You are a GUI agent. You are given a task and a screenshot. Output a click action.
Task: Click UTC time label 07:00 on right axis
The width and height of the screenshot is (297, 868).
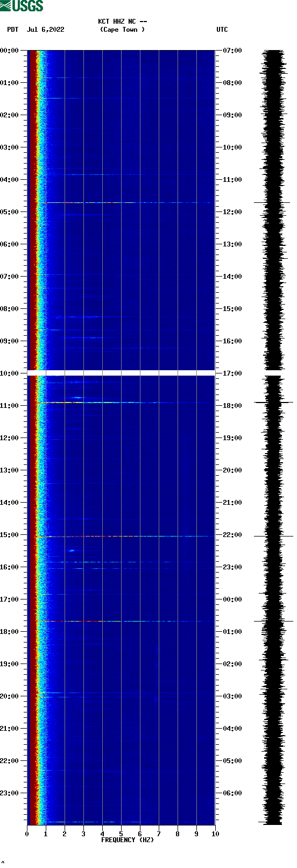click(232, 51)
